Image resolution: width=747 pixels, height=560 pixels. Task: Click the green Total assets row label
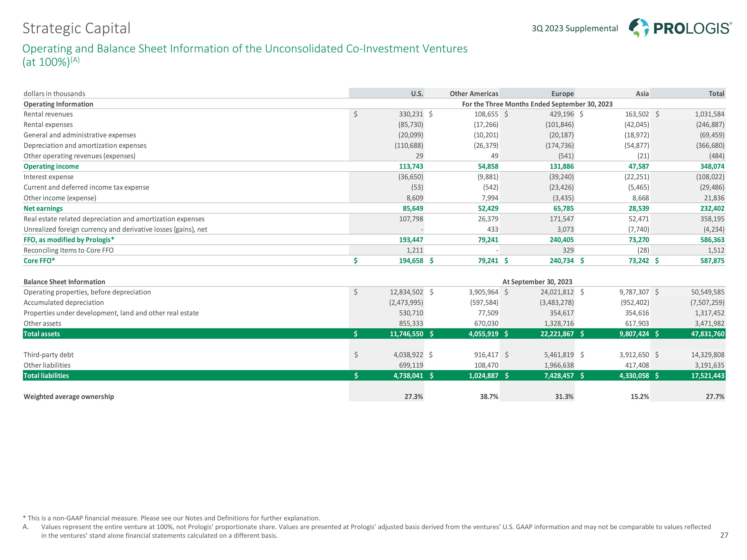point(42,334)
